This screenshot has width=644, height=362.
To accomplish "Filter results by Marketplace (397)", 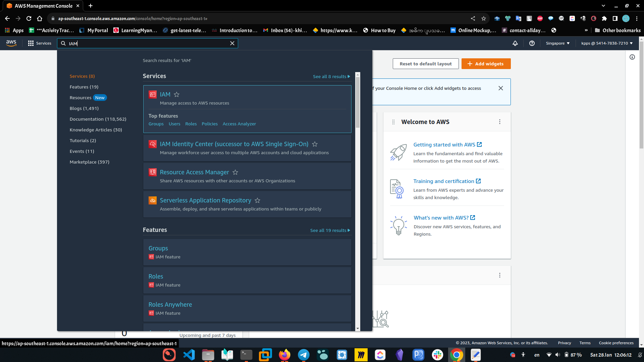I will 89,162.
